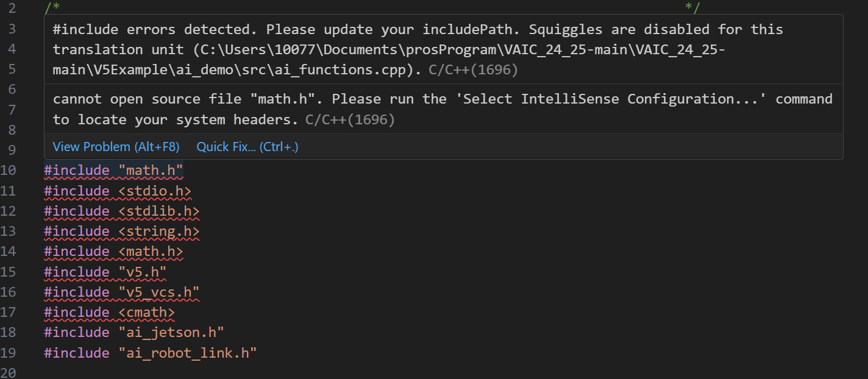868x379 pixels.
Task: Click the angle-bracket <math.h> include on line 14
Action: coord(151,252)
